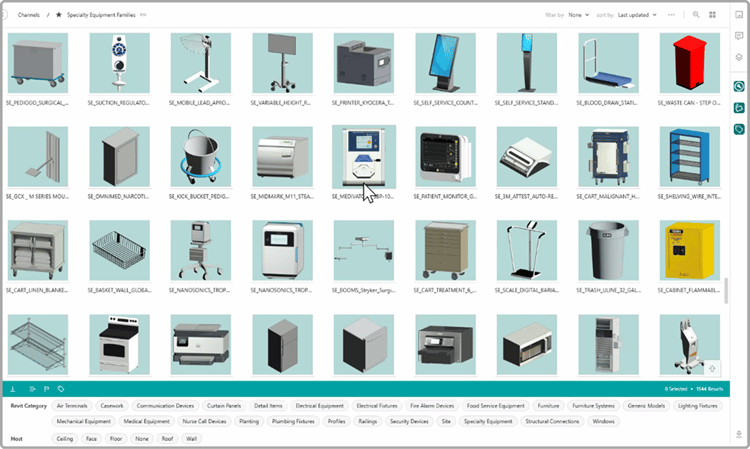Open the preview panel icon in right sidebar
The height and width of the screenshot is (449, 750).
pyautogui.click(x=739, y=15)
